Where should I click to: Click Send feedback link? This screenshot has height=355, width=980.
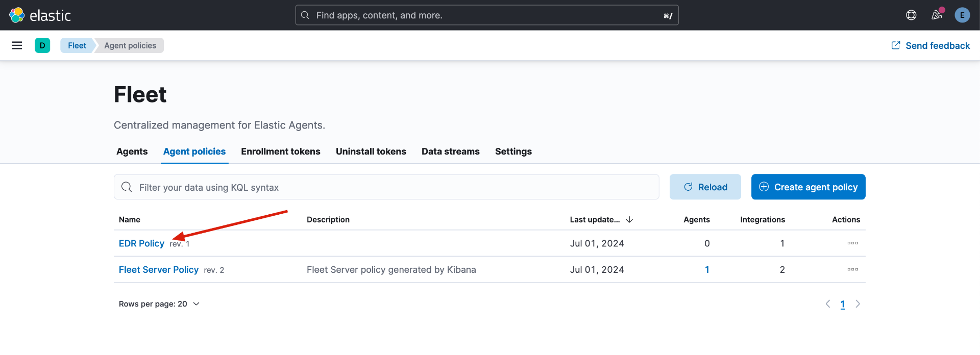pyautogui.click(x=930, y=45)
